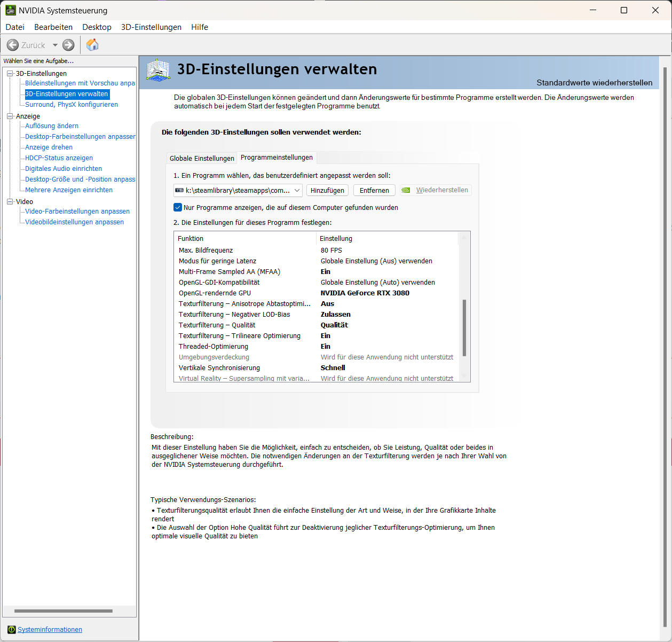Click Standardwerte wiederherstellen
Viewport: 672px width, 642px height.
click(594, 83)
